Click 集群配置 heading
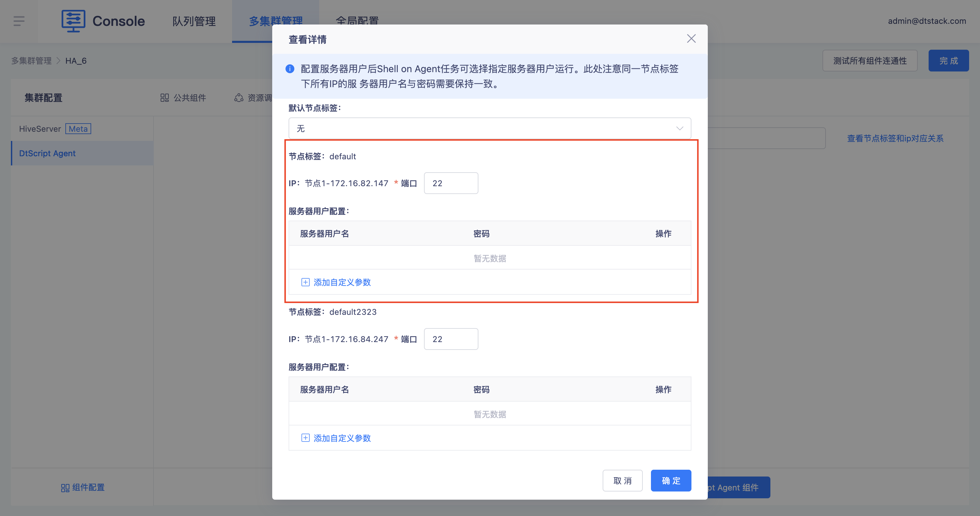Image resolution: width=980 pixels, height=516 pixels. click(x=43, y=98)
